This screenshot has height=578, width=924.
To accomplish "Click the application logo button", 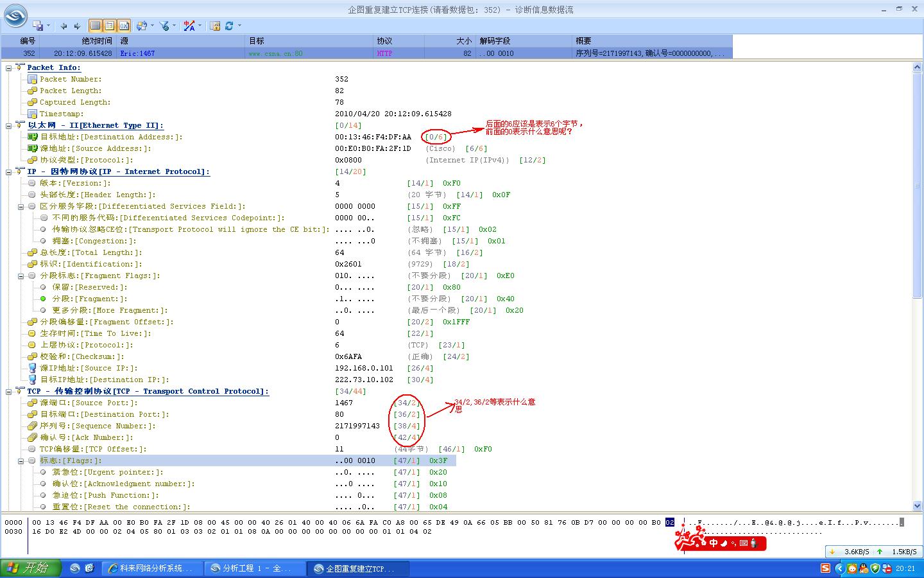I will tap(15, 16).
